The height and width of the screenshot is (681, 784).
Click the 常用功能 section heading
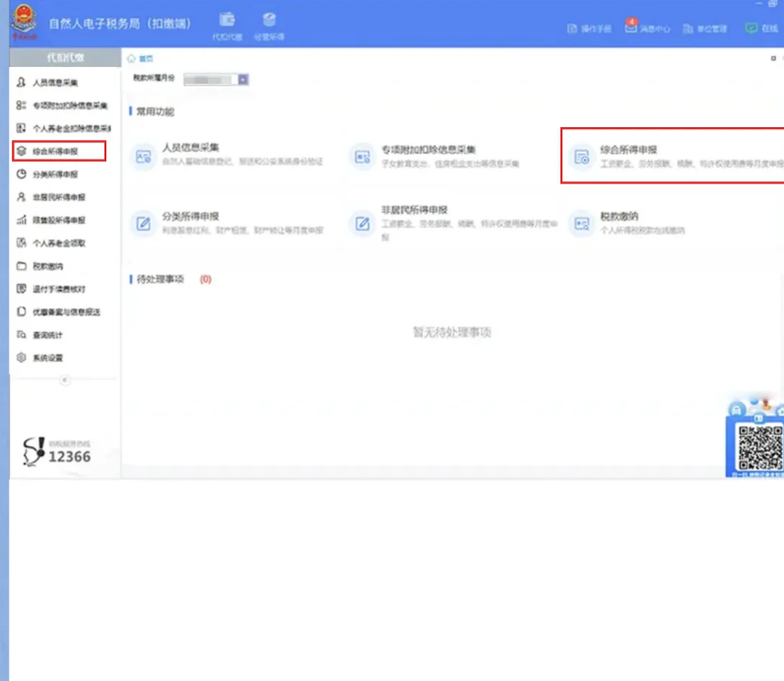[152, 111]
